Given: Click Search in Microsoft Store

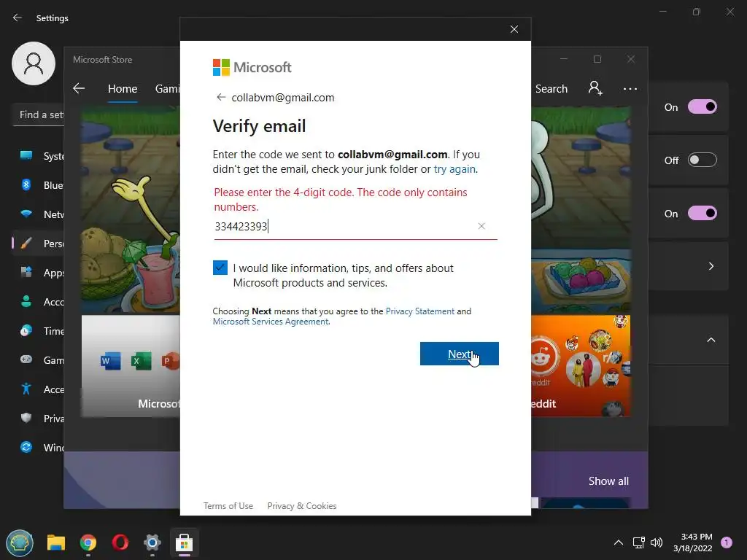Looking at the screenshot, I should [x=551, y=88].
